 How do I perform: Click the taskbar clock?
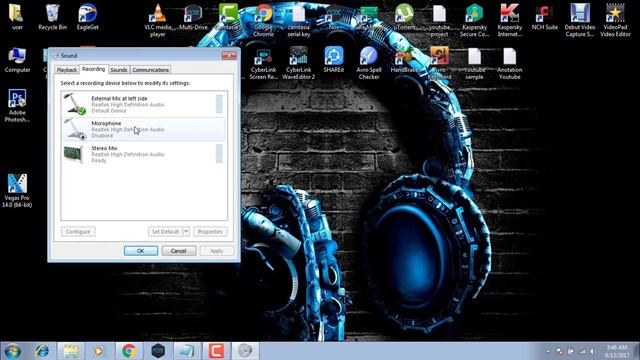tap(616, 351)
